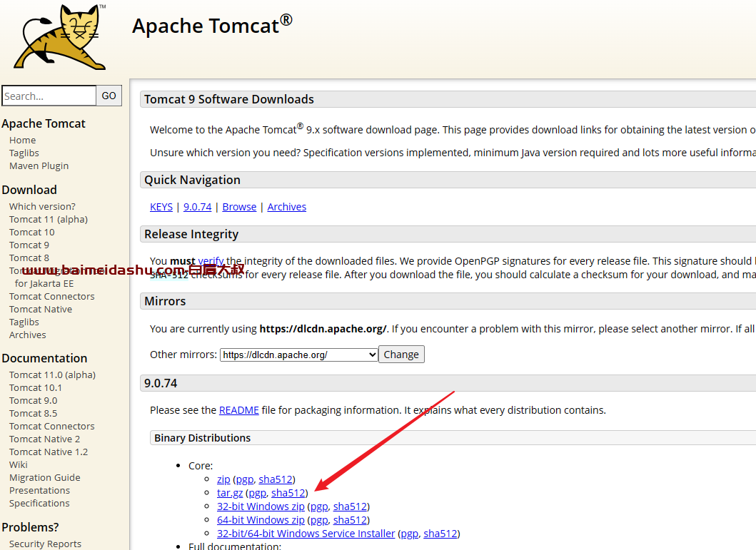The height and width of the screenshot is (550, 756).
Task: Open pgp signature for 32-bit Windows zip
Action: pyautogui.click(x=319, y=507)
